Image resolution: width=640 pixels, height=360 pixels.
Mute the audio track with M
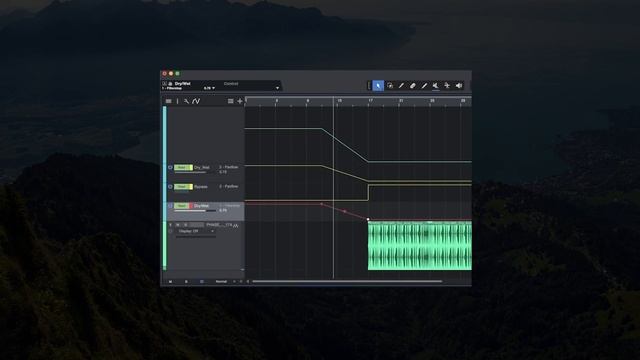(x=178, y=225)
